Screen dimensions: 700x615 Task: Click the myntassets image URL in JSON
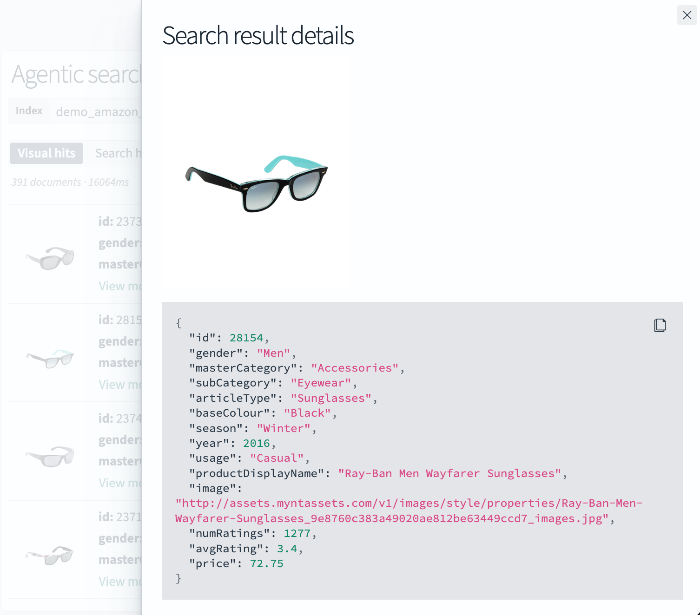[x=408, y=511]
